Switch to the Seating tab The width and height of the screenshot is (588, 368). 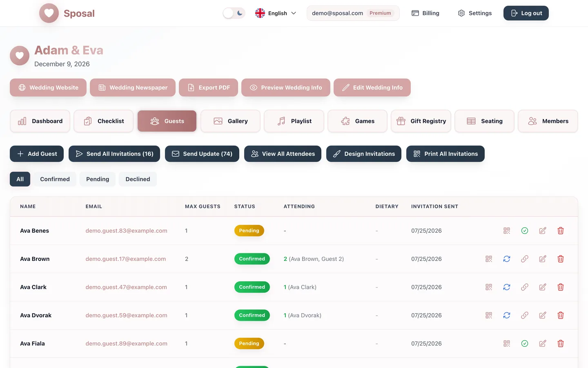484,121
